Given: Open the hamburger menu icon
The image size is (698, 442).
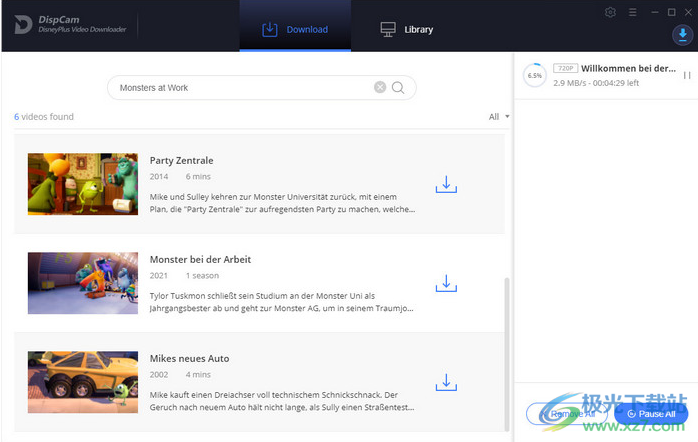Looking at the screenshot, I should click(633, 12).
